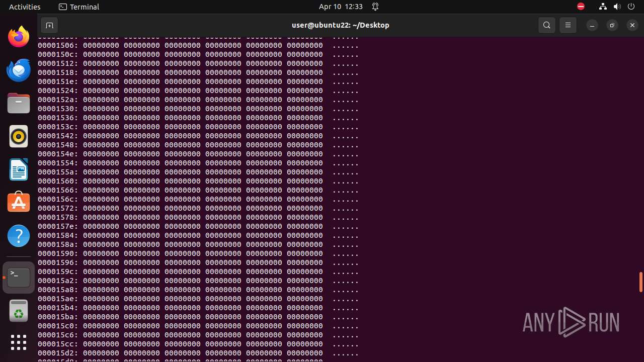The height and width of the screenshot is (362, 644).
Task: Restore the terminal window size
Action: click(612, 25)
